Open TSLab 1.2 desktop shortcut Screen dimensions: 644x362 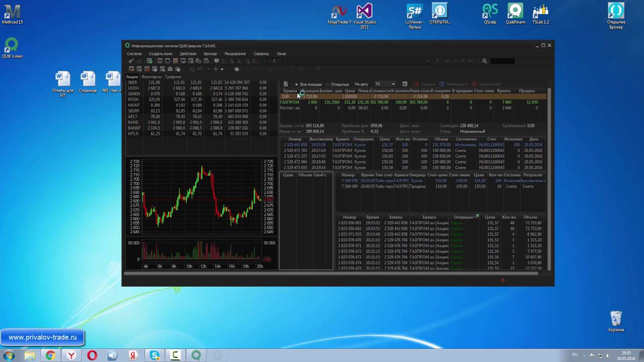pyautogui.click(x=540, y=15)
